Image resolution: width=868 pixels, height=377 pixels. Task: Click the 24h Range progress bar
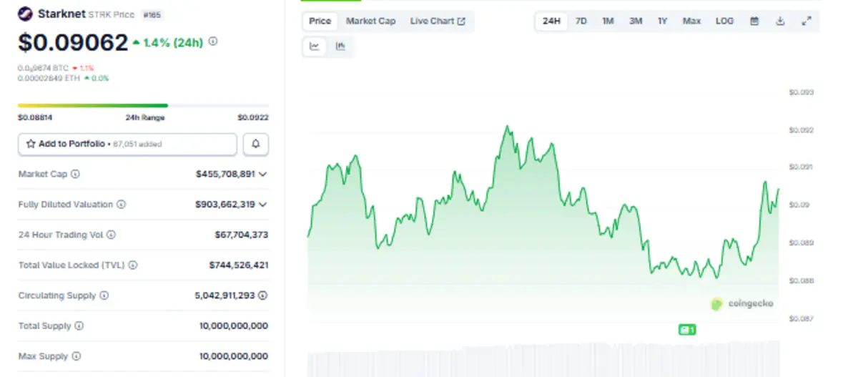[143, 106]
